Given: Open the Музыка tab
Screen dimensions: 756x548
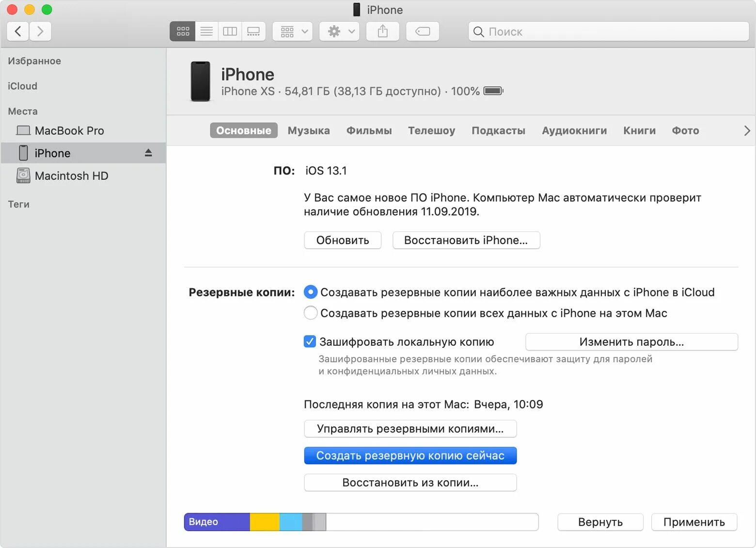Looking at the screenshot, I should (309, 130).
